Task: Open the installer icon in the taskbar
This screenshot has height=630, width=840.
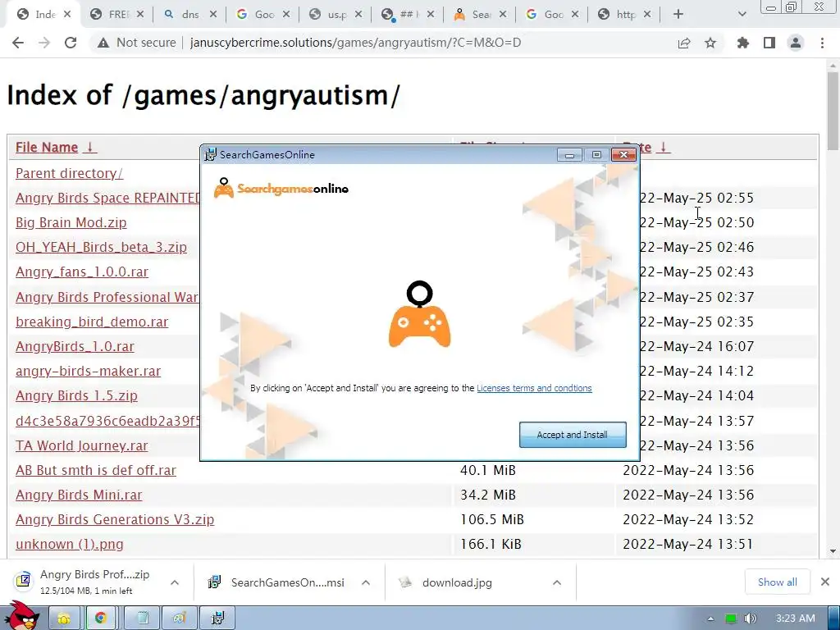Action: [x=217, y=619]
